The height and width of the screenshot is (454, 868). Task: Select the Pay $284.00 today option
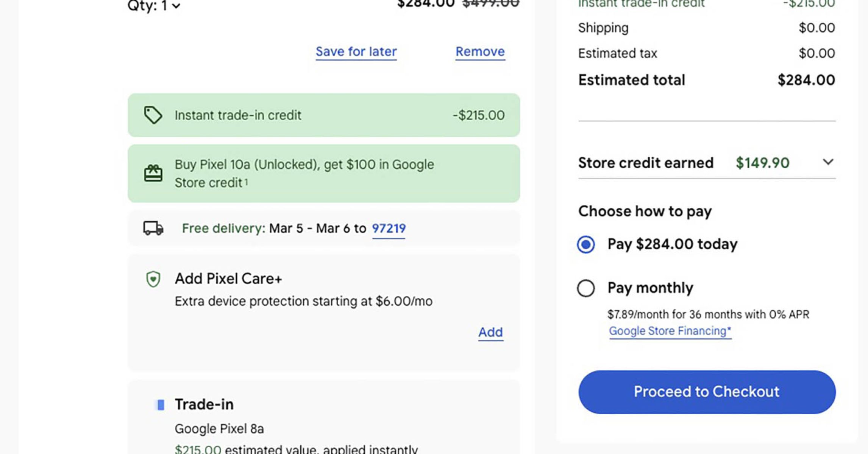(586, 244)
